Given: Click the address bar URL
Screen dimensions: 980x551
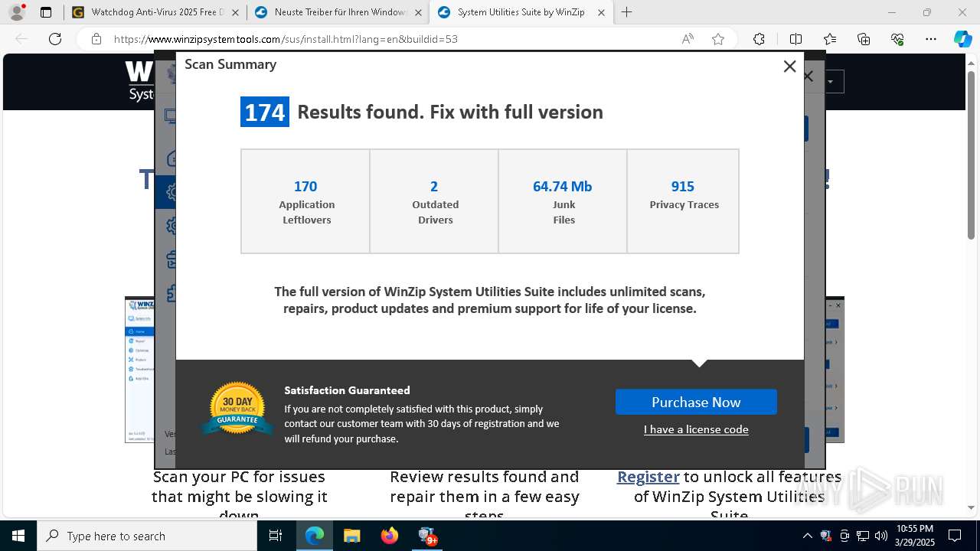Looking at the screenshot, I should tap(286, 39).
